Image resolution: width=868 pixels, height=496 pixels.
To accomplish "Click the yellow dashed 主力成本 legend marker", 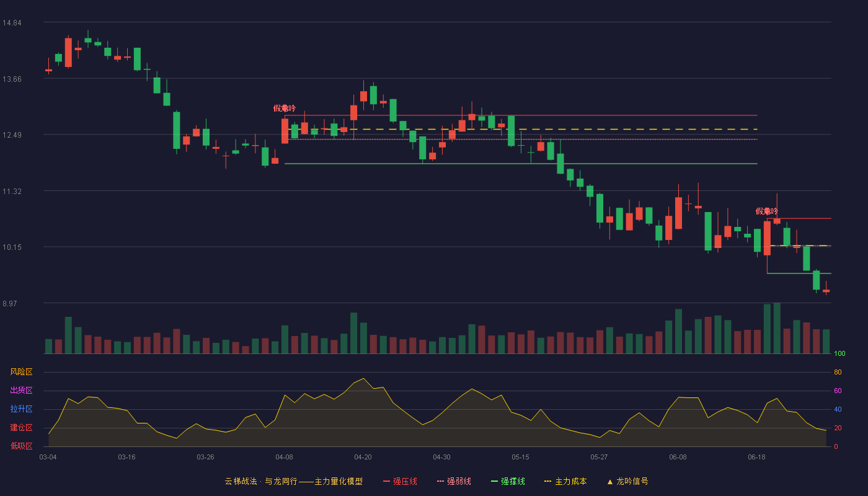I will coord(547,482).
